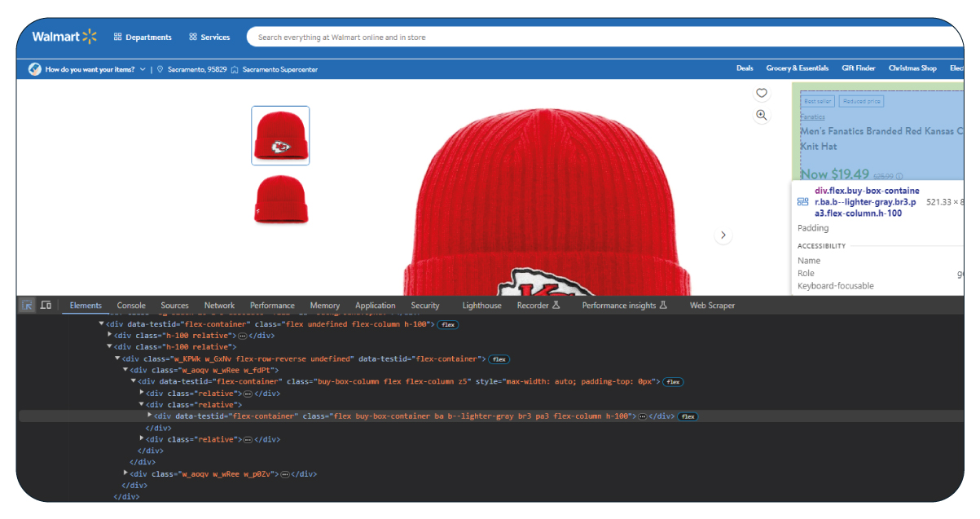This screenshot has height=519, width=980.
Task: Collapse the 'flex undefined flex-column h-100' div
Action: tap(102, 324)
